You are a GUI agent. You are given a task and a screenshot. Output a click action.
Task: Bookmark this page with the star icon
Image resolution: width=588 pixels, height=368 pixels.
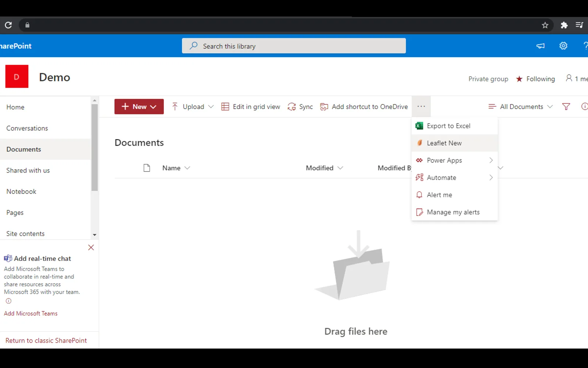click(545, 25)
